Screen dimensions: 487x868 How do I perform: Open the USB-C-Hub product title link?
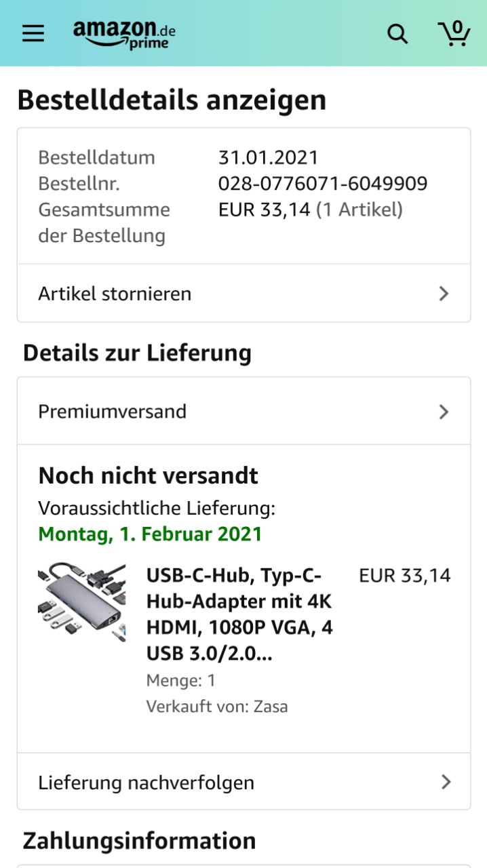[239, 614]
